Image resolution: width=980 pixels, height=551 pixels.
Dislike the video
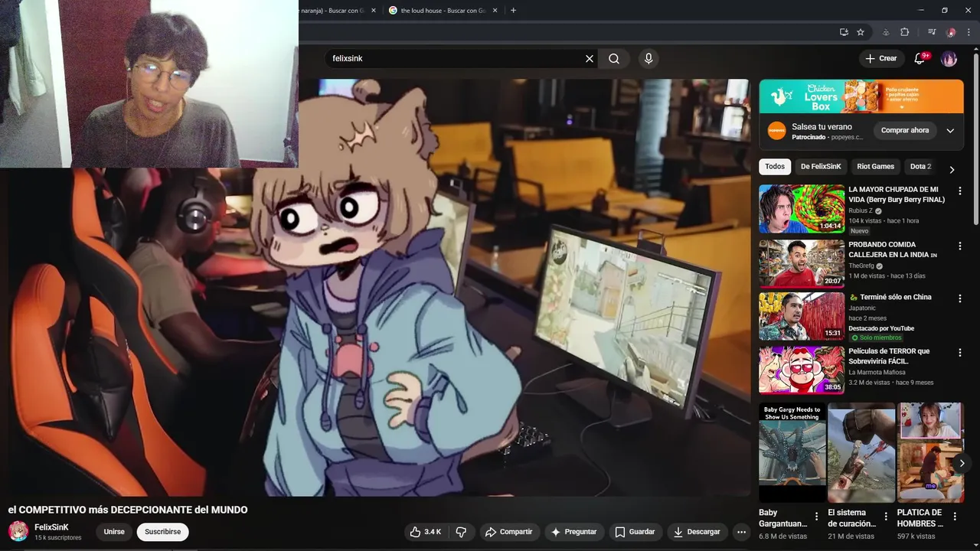[461, 532]
